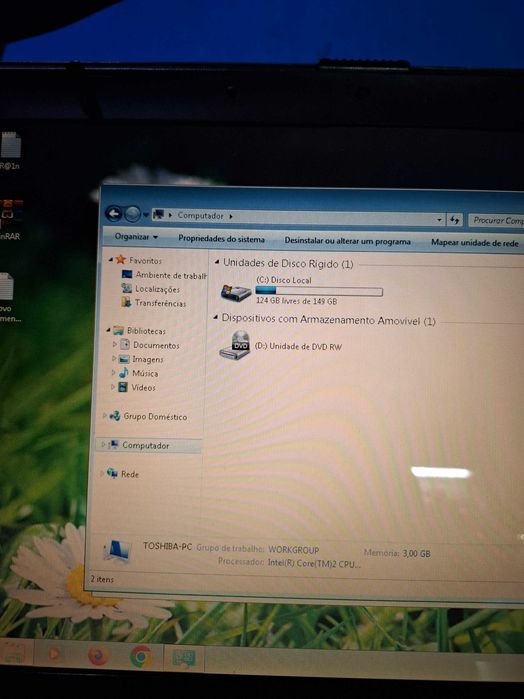Open the media player taskbar icon
The height and width of the screenshot is (699, 524).
54,654
